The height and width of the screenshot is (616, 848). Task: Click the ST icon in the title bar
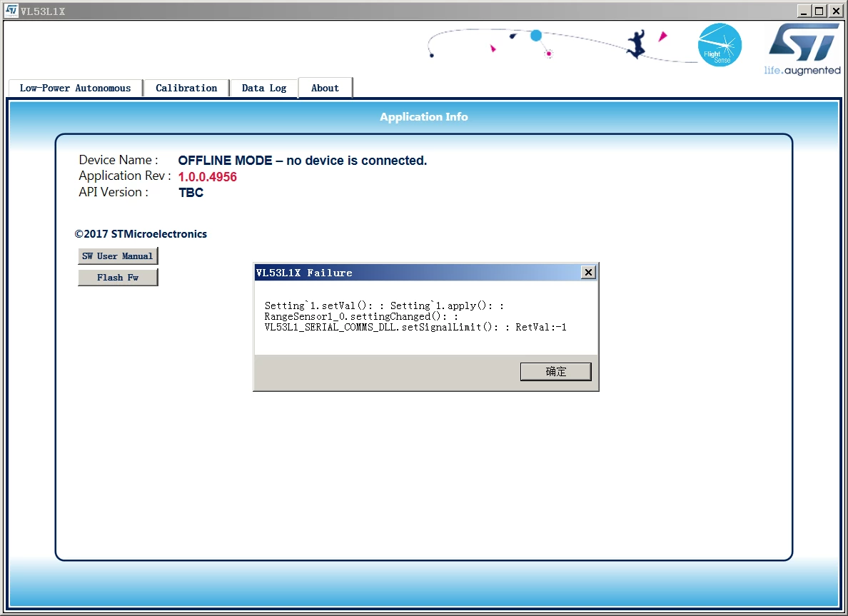[x=11, y=10]
